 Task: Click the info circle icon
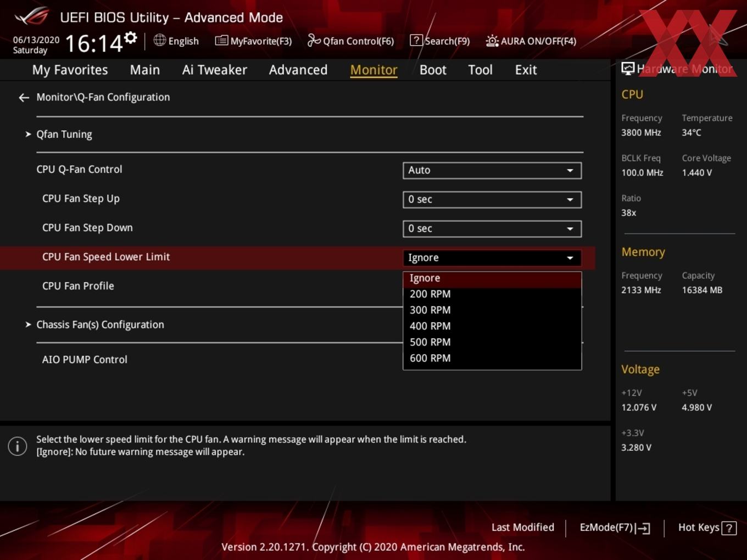pos(18,446)
